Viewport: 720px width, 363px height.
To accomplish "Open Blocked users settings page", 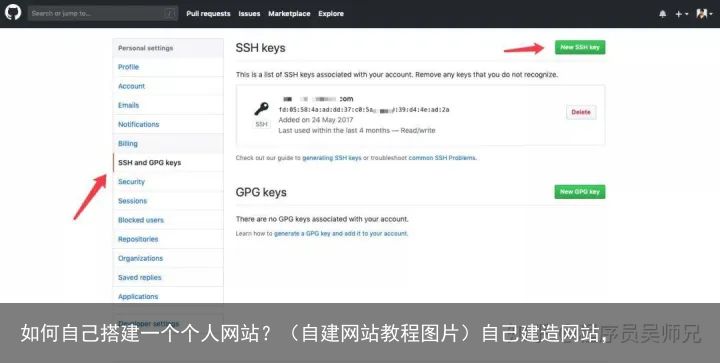I will tap(141, 220).
